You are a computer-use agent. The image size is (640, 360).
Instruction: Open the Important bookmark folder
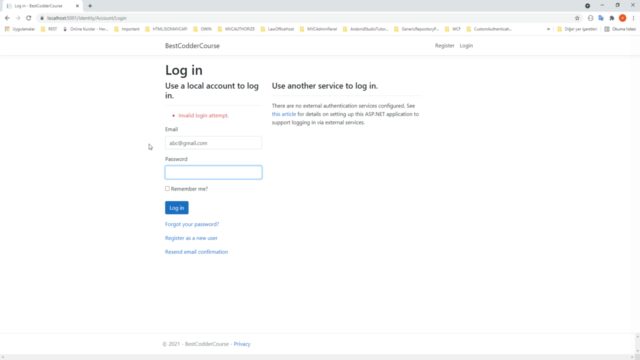click(127, 29)
